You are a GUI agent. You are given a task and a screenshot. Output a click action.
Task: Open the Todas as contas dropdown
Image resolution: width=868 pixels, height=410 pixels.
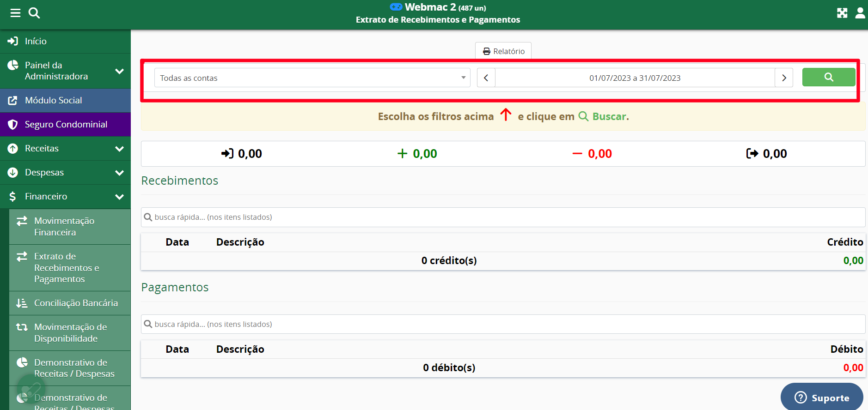click(x=312, y=78)
